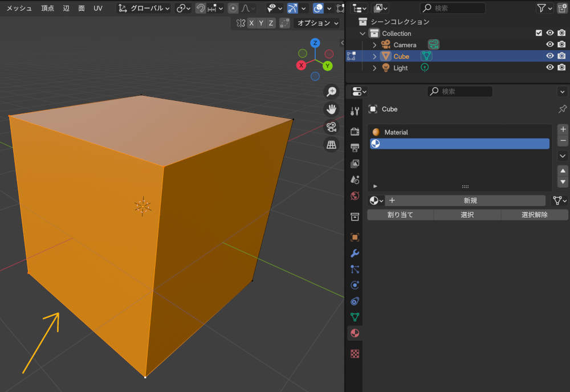
Task: Click the 割り当て assign button
Action: click(x=400, y=215)
